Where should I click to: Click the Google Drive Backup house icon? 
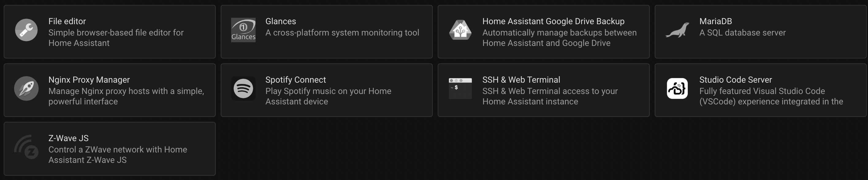tap(460, 30)
